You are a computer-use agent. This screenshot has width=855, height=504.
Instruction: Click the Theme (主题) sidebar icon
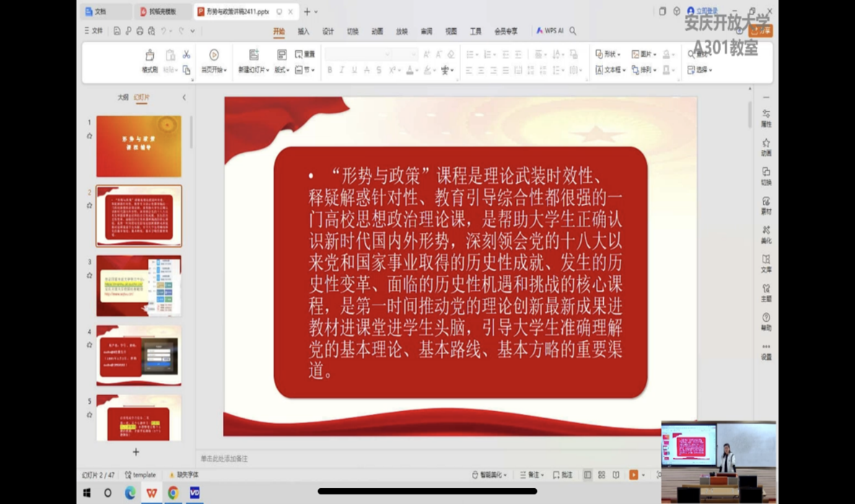(766, 292)
